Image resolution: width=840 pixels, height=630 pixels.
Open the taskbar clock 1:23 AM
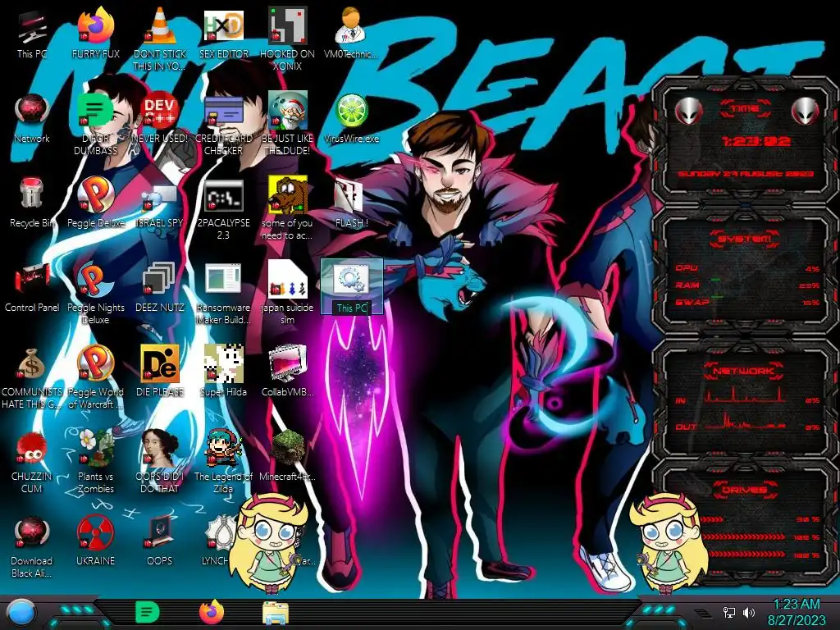(x=797, y=612)
